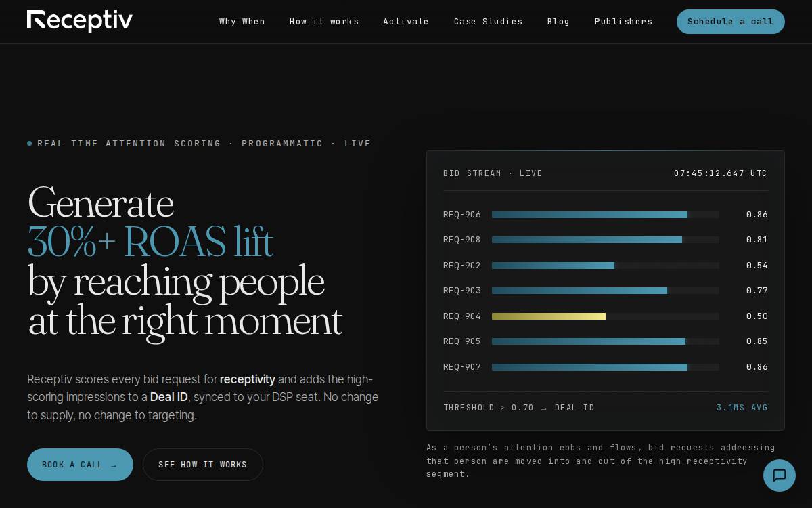Visit the Blog nav link
Screen dimensions: 812x508
tap(558, 22)
